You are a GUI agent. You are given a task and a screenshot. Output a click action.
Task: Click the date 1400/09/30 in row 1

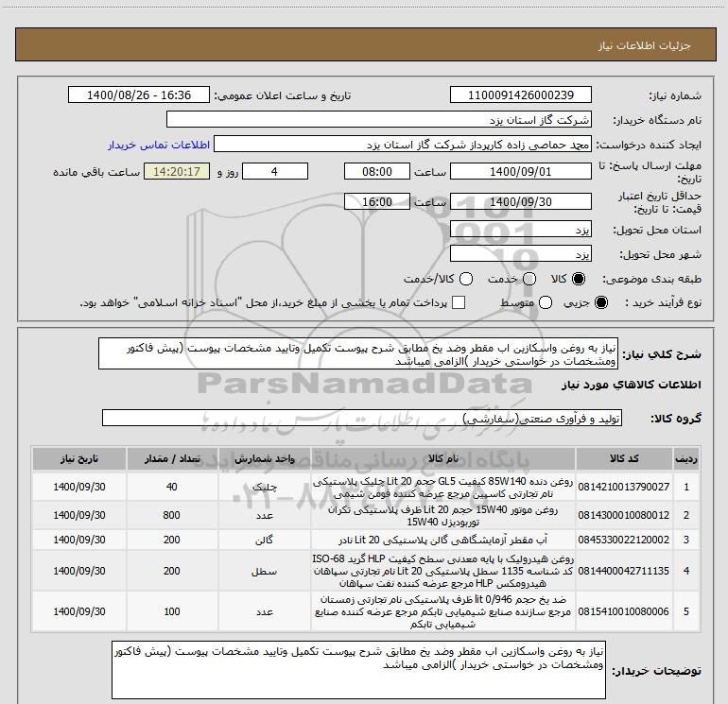[79, 487]
